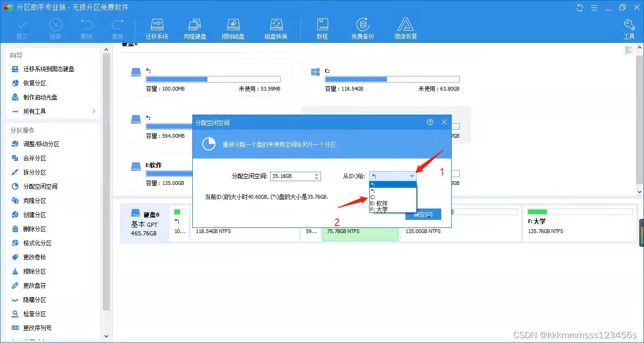This screenshot has height=343, width=644.
Task: Choose E: 软件 from the dropdown list
Action: click(393, 203)
